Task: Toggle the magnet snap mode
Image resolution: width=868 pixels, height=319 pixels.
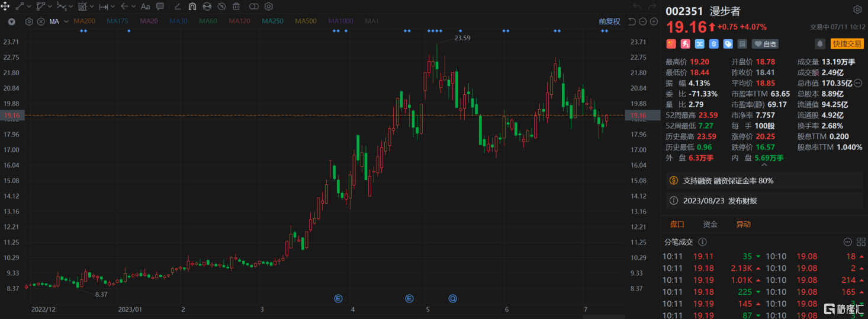Action: pyautogui.click(x=192, y=7)
